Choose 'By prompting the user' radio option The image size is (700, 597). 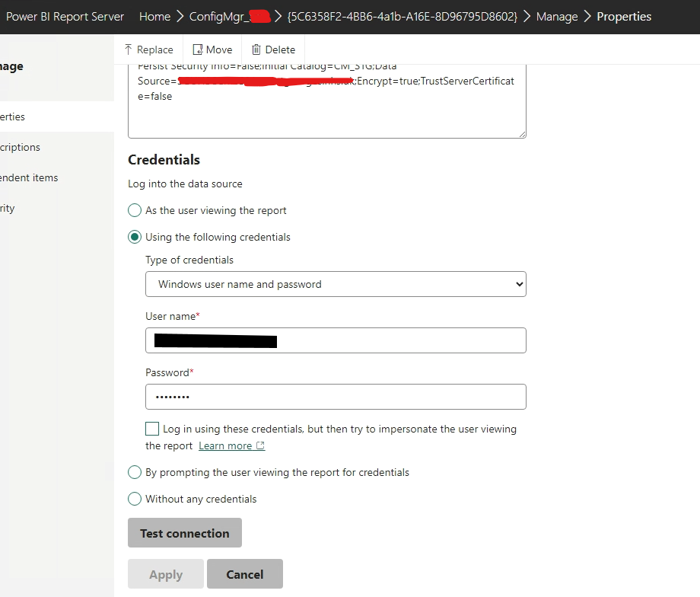(135, 472)
